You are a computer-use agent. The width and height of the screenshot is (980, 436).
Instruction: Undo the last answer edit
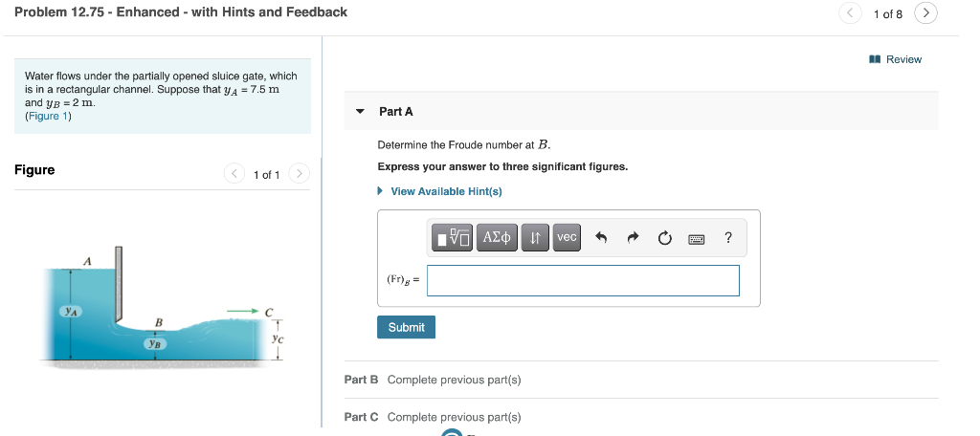(x=600, y=238)
